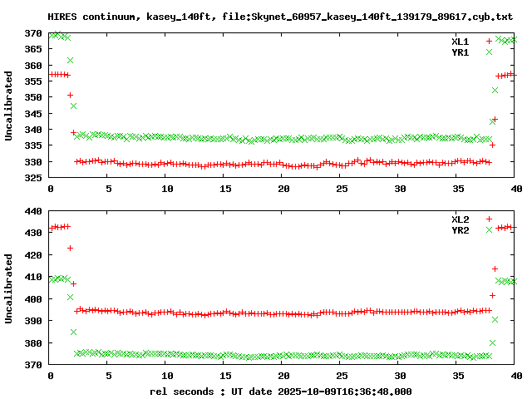Select the XL2 legend label in bottom chart
The image size is (532, 399).
coord(460,219)
